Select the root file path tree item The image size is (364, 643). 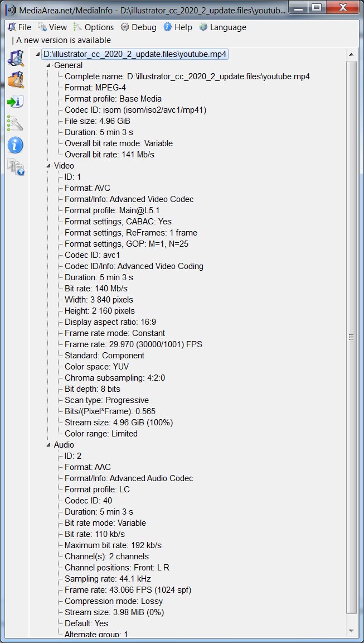tap(135, 54)
